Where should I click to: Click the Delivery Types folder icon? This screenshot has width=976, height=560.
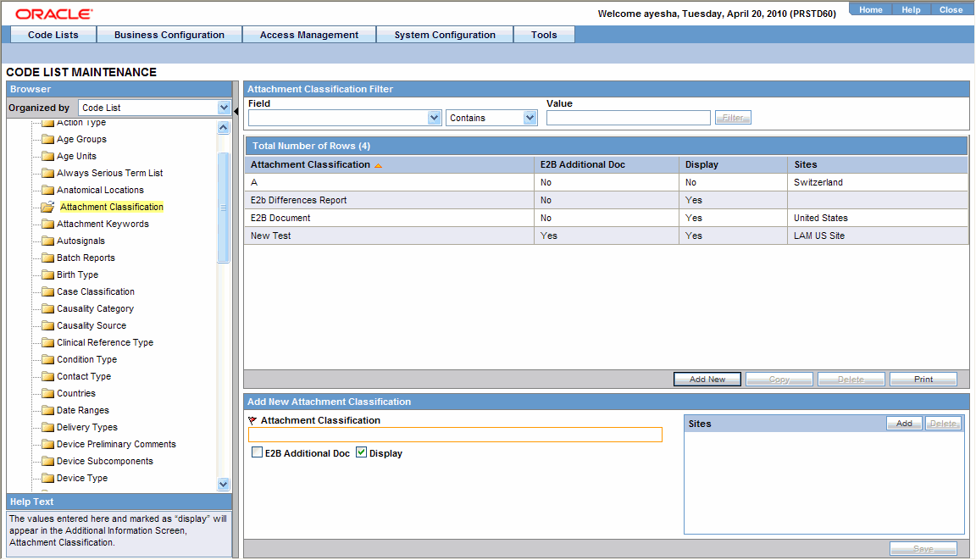pos(48,428)
